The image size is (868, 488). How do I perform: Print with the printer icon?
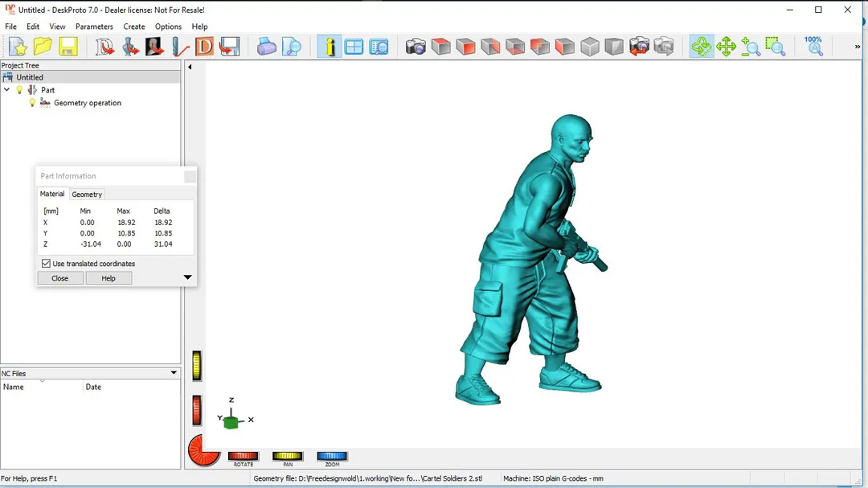pyautogui.click(x=266, y=47)
